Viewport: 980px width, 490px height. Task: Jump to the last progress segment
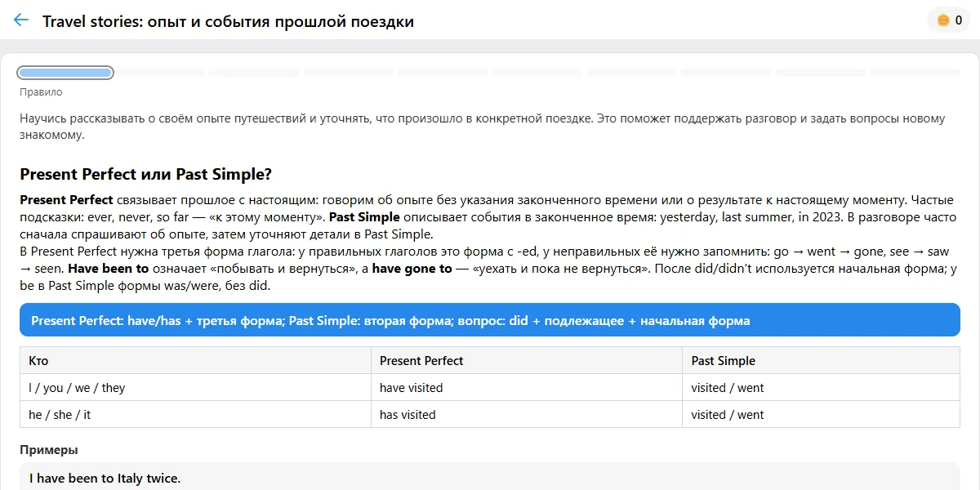(x=915, y=73)
